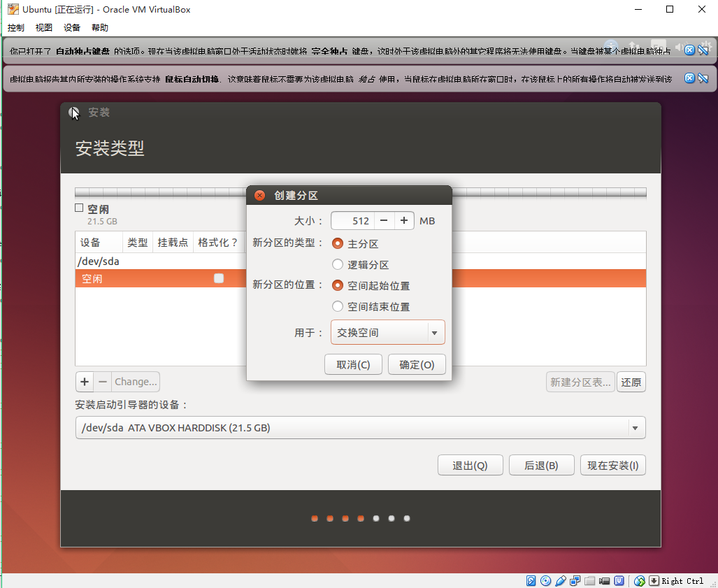The height and width of the screenshot is (588, 718).
Task: Click the shared folders status icon
Action: point(590,581)
